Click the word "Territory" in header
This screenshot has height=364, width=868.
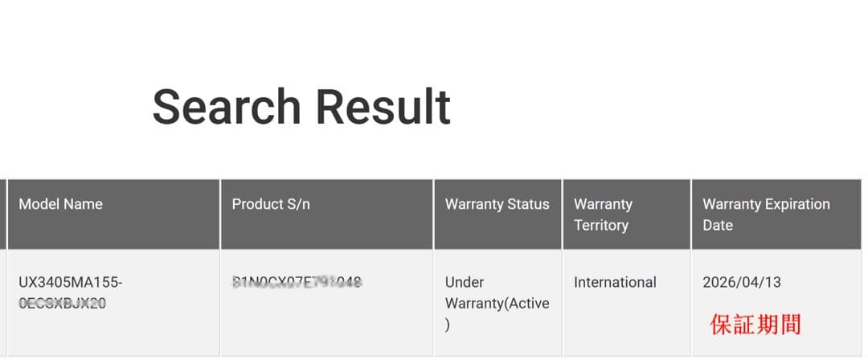coord(600,225)
